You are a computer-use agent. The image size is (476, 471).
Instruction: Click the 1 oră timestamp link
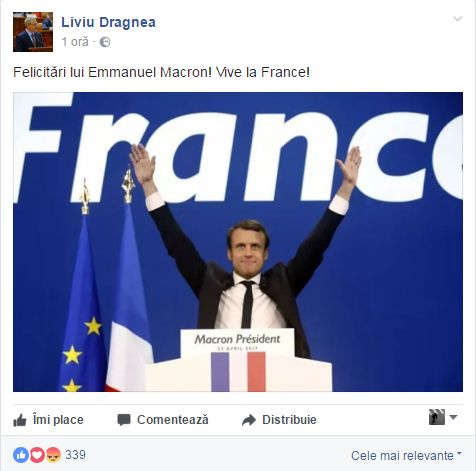point(75,42)
